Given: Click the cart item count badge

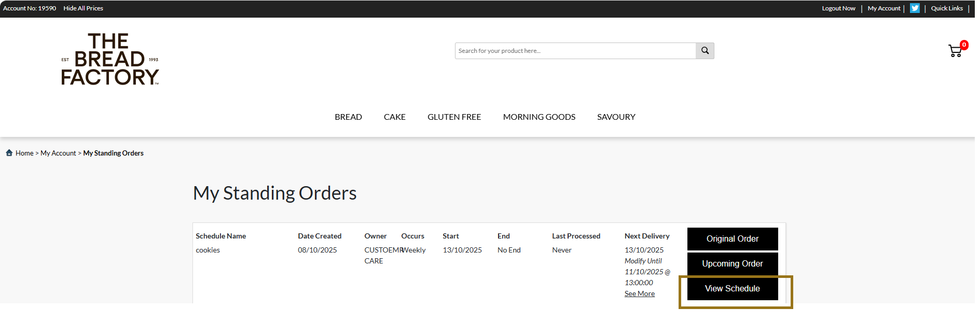Looking at the screenshot, I should (964, 45).
